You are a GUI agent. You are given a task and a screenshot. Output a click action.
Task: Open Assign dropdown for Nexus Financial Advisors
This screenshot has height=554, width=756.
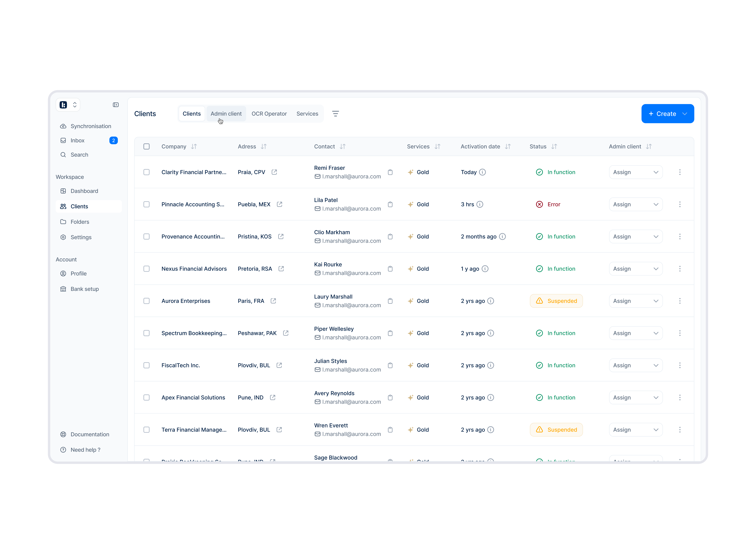635,269
